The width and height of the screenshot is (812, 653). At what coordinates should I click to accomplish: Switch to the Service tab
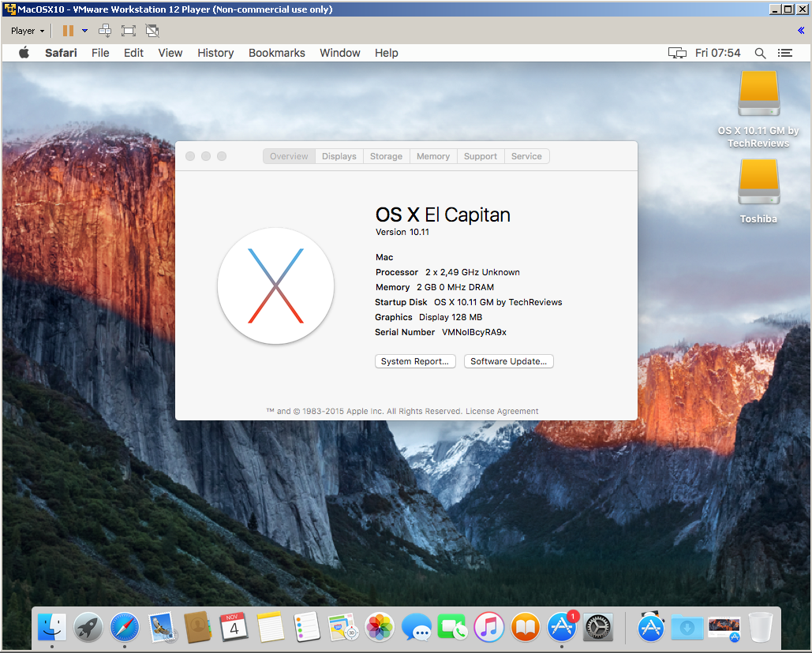click(526, 156)
